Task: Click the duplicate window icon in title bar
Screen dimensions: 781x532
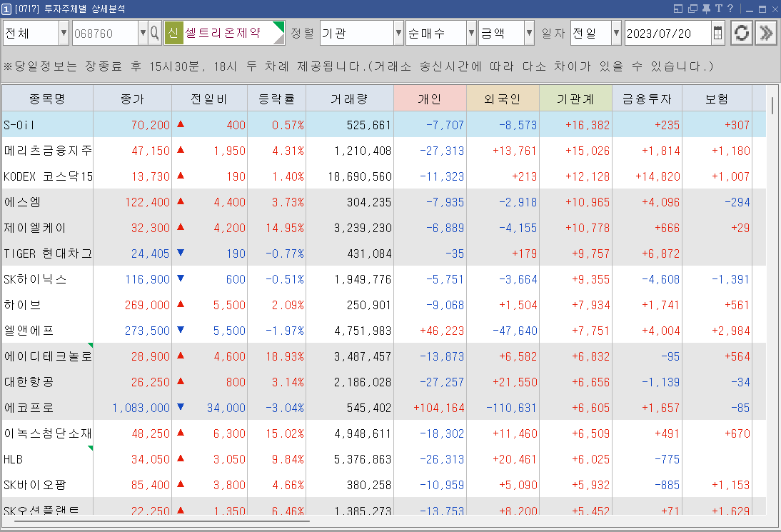Action: [x=692, y=9]
